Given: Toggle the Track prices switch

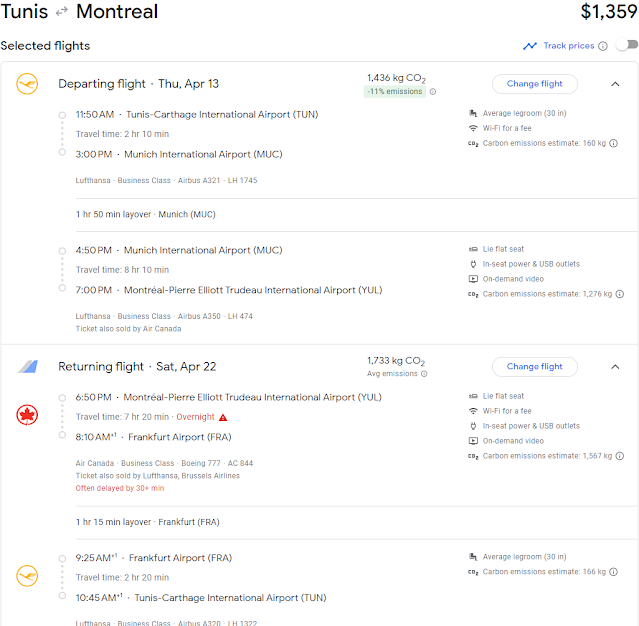Looking at the screenshot, I should tap(626, 46).
